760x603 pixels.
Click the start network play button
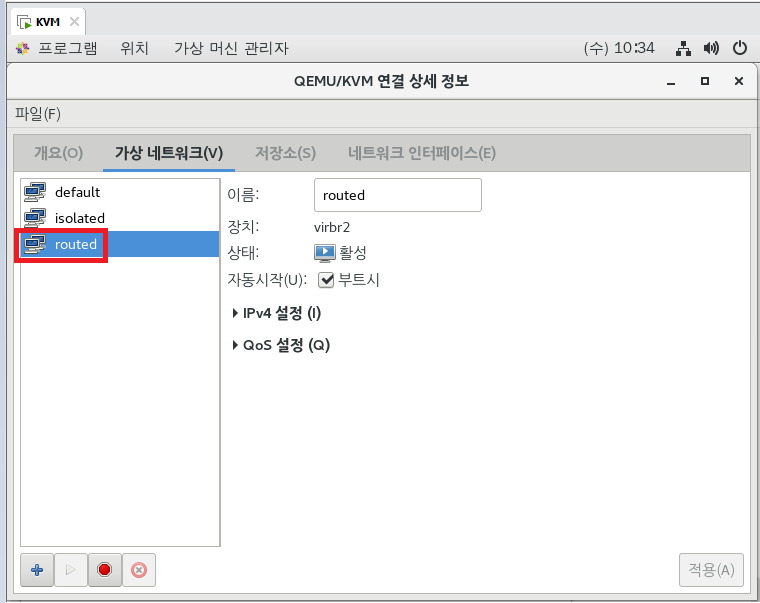coord(71,570)
